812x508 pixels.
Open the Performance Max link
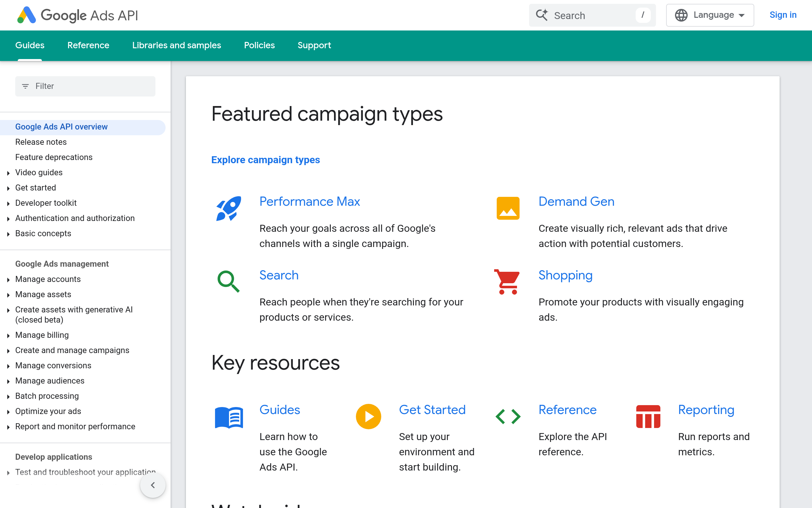click(x=309, y=202)
